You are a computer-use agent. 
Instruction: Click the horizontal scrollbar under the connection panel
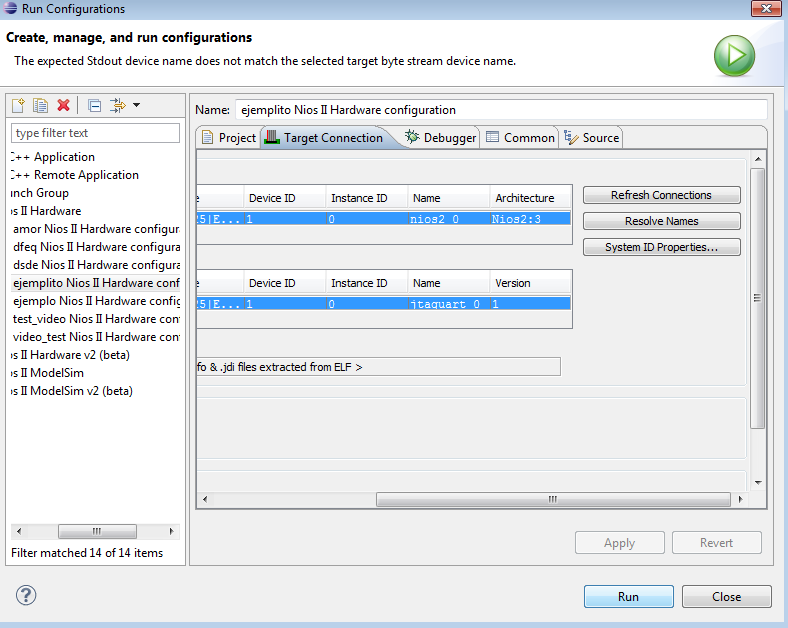[550, 499]
